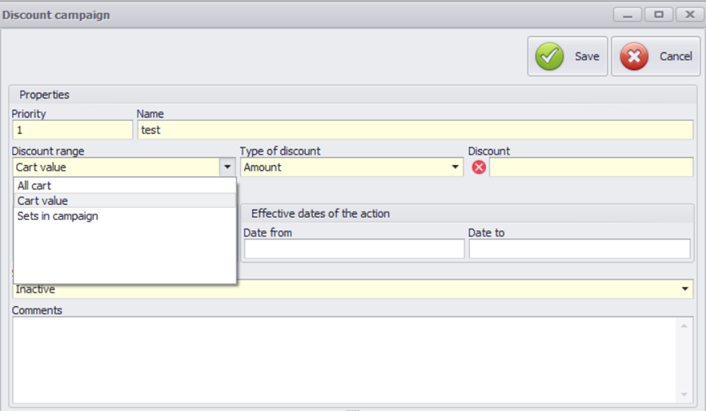The width and height of the screenshot is (706, 411).
Task: Expand the Inactive status dropdown arrow
Action: (x=685, y=289)
